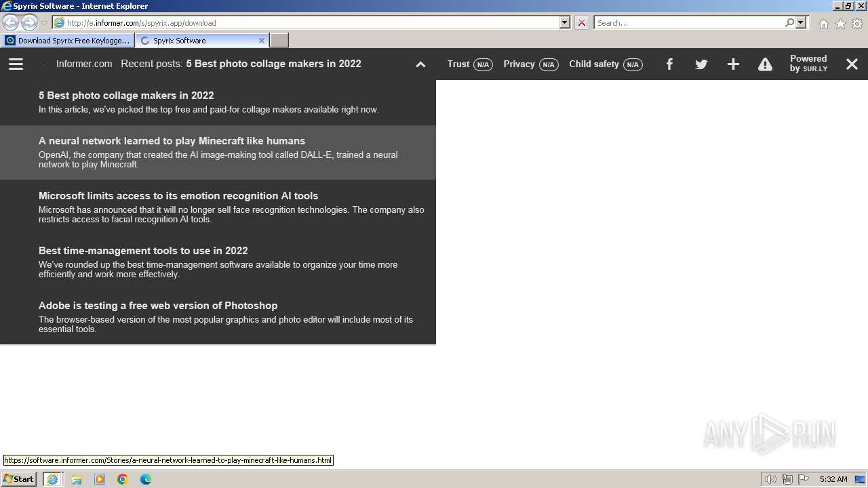Switch to the 'Download Spyrix Free Keylogge...' tab
868x488 pixels.
pyautogui.click(x=67, y=40)
